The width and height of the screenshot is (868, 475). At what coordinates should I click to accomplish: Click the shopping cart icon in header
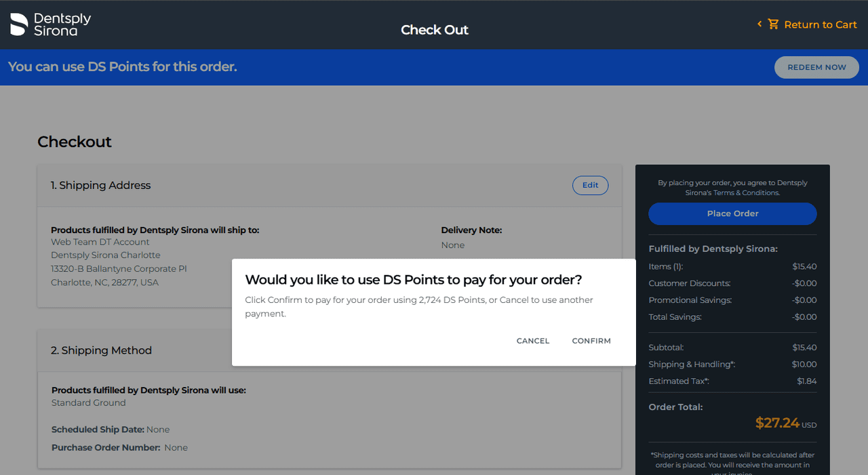(x=773, y=24)
